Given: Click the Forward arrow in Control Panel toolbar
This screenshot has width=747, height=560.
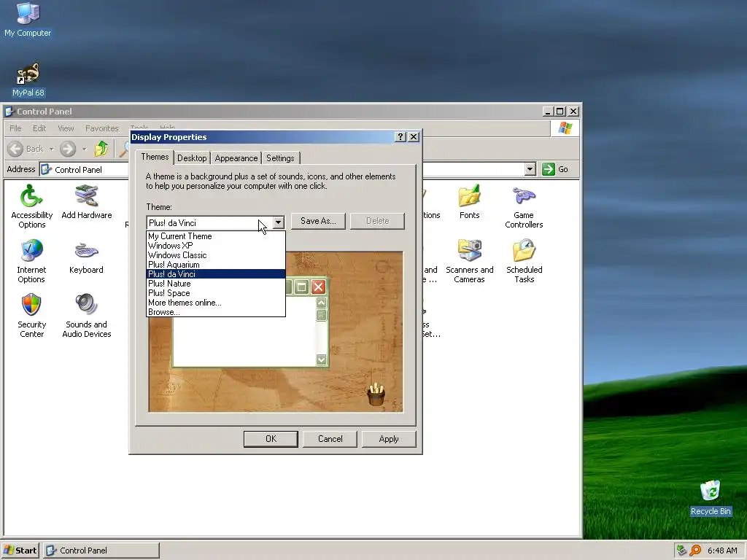Looking at the screenshot, I should click(68, 149).
